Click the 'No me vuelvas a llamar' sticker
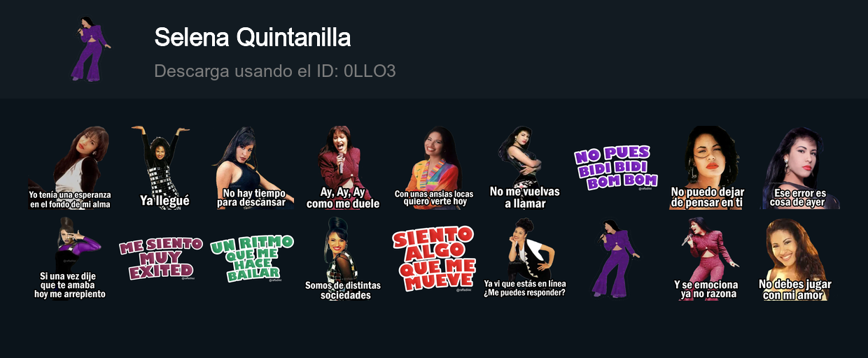 point(525,168)
